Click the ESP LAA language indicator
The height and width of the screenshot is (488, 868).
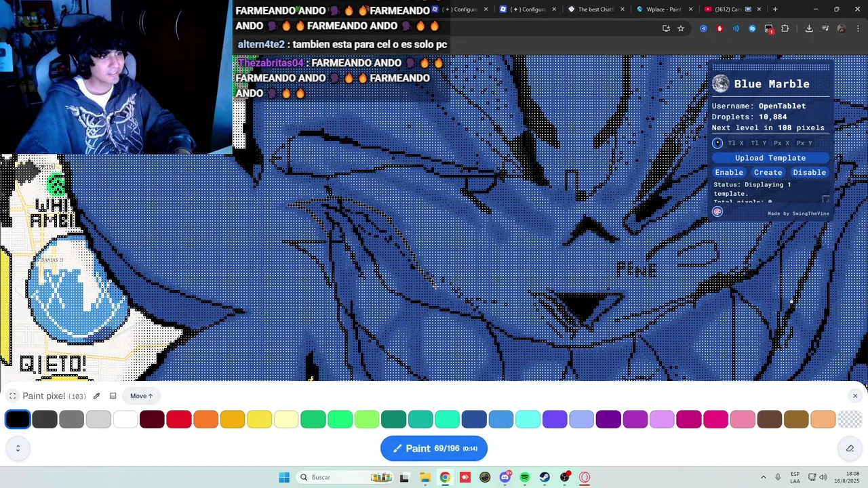[795, 477]
